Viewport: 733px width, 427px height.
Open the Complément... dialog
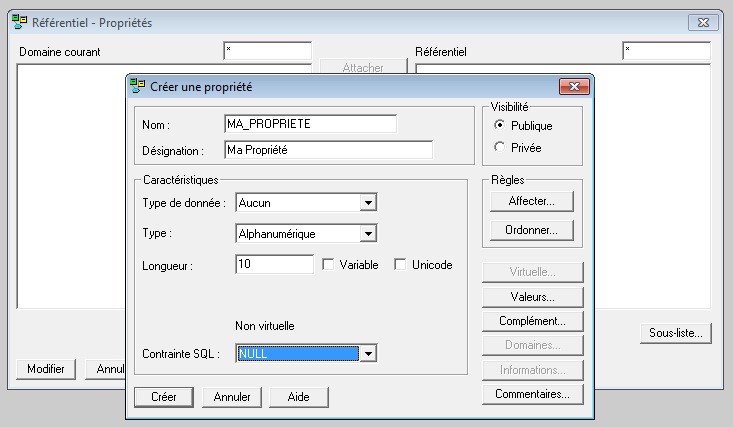click(532, 321)
